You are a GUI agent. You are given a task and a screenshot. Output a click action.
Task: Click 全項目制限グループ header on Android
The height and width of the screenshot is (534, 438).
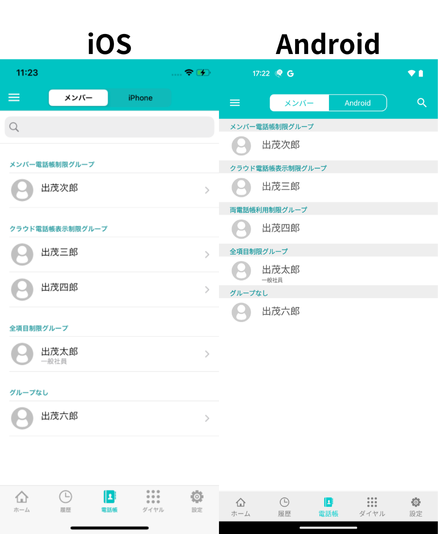259,251
